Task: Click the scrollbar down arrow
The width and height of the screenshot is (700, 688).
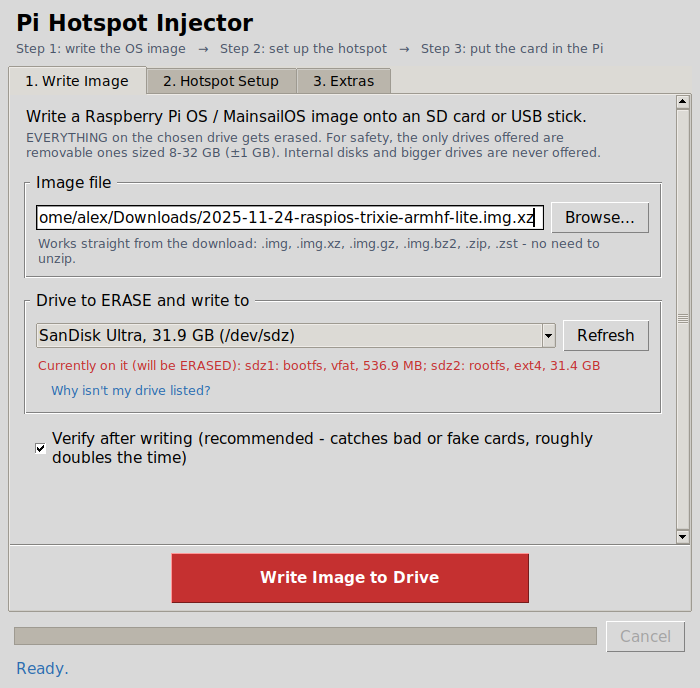Action: (x=682, y=536)
